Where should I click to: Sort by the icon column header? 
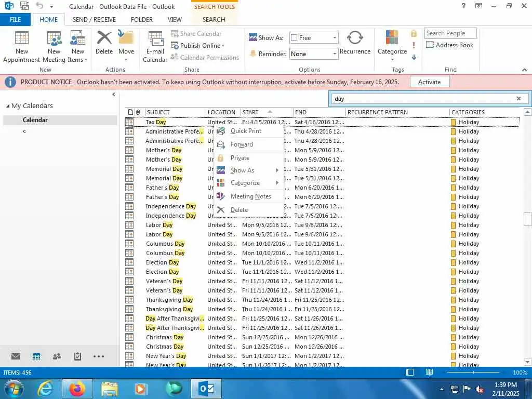tap(130, 112)
